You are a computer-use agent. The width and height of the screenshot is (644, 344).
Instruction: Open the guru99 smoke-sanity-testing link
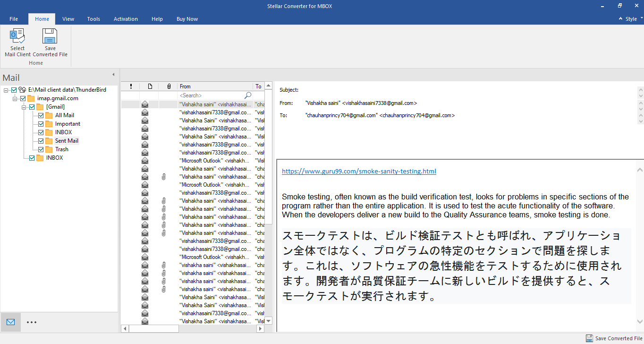coord(359,172)
